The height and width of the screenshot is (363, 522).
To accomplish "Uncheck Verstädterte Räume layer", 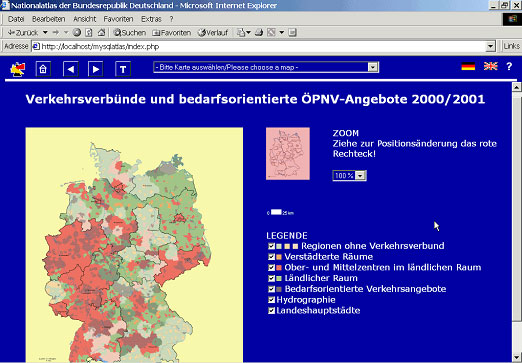I will tap(271, 257).
